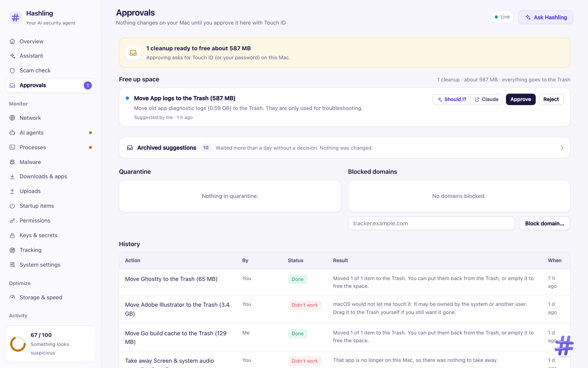Click 'Move Adobe Illustrator to the Trash' action
The width and height of the screenshot is (588, 368).
[177, 309]
